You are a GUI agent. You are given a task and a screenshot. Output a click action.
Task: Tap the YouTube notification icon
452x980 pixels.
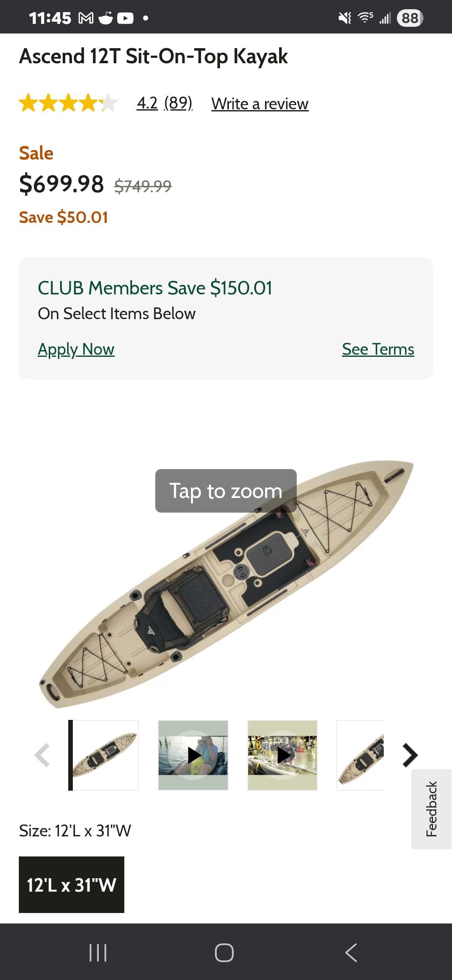click(x=125, y=18)
